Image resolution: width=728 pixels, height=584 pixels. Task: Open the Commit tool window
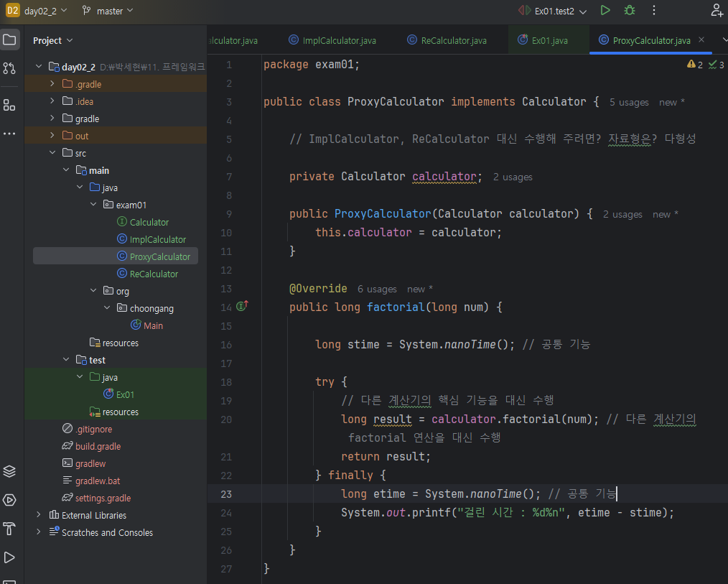(x=10, y=68)
